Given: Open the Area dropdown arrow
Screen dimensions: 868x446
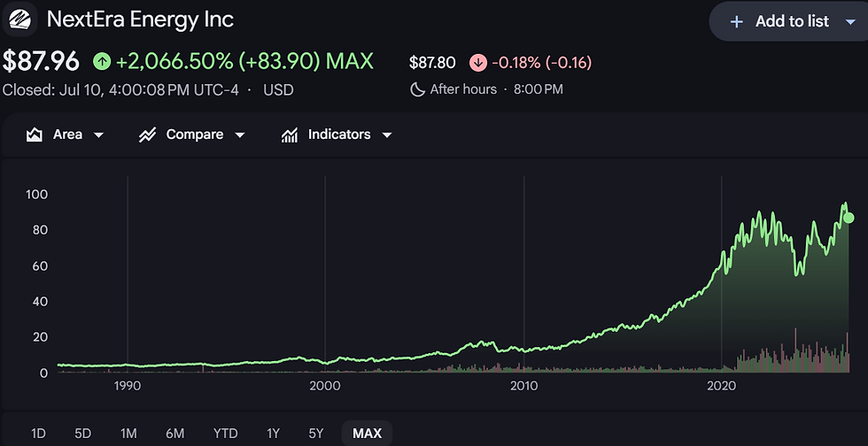Looking at the screenshot, I should (98, 135).
